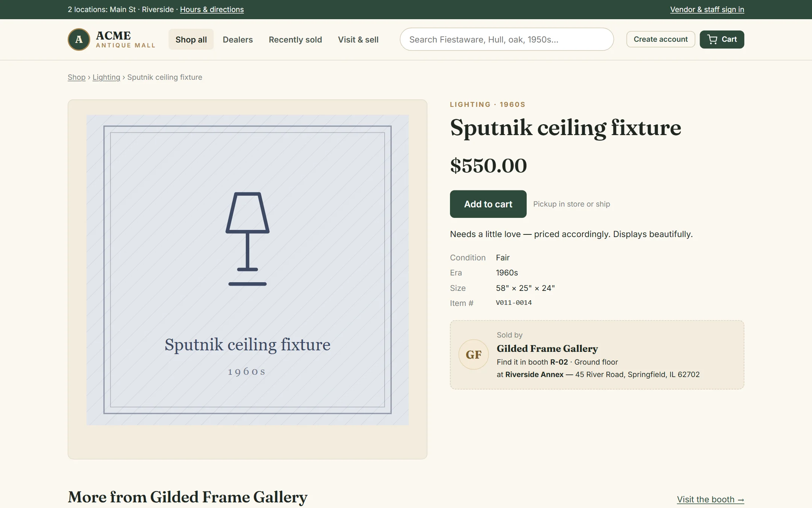Add the Sputnik fixture to cart
Image resolution: width=812 pixels, height=508 pixels.
click(488, 204)
